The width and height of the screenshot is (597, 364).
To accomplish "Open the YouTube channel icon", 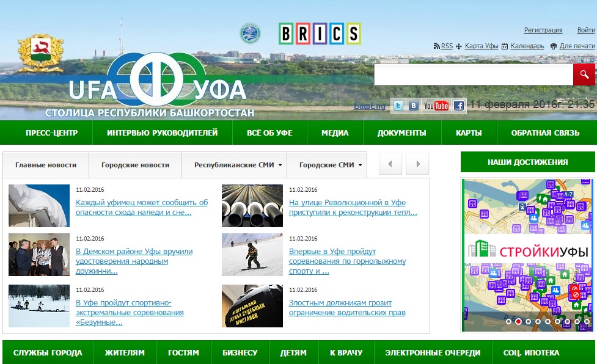I will pyautogui.click(x=436, y=106).
